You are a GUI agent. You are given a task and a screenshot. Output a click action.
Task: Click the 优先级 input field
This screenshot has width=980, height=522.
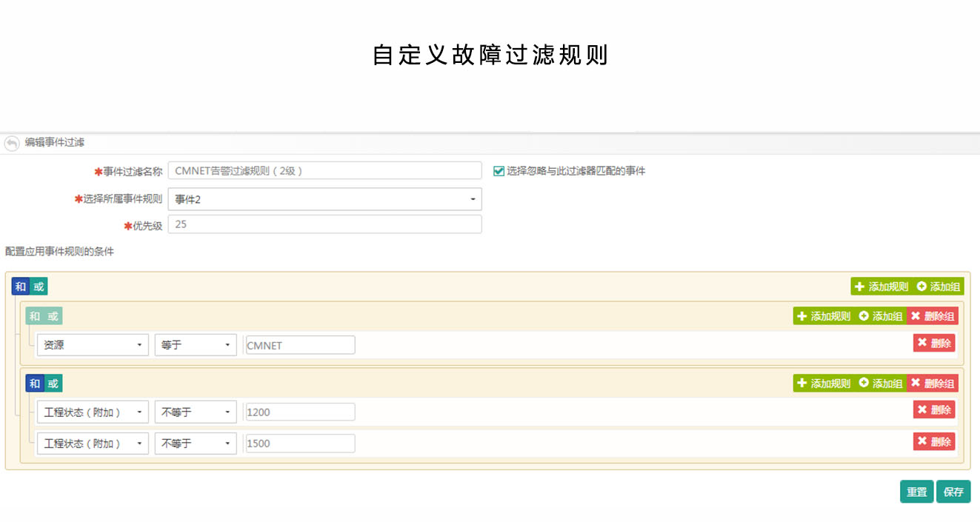point(324,224)
